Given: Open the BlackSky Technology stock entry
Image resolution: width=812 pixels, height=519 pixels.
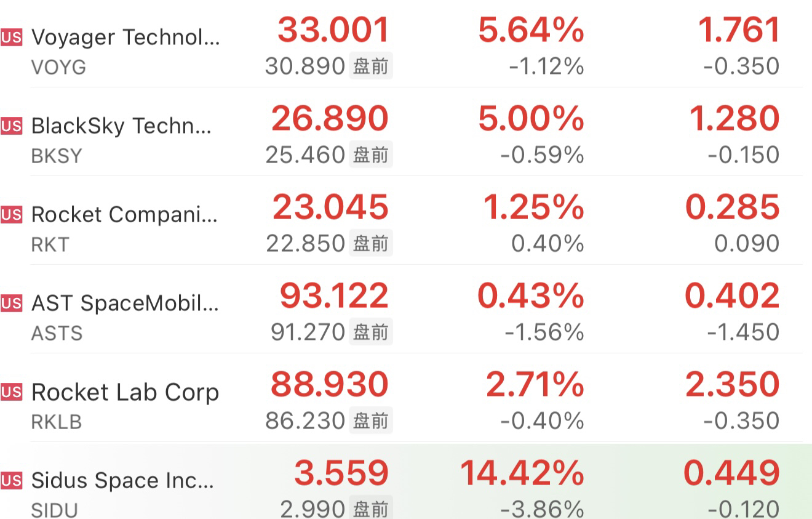Looking at the screenshot, I should point(121,126).
